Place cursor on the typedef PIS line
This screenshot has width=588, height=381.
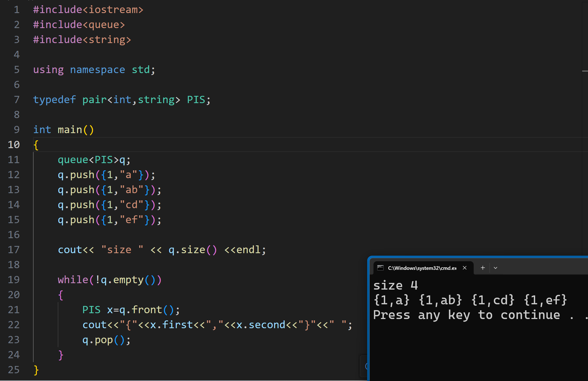(x=122, y=99)
